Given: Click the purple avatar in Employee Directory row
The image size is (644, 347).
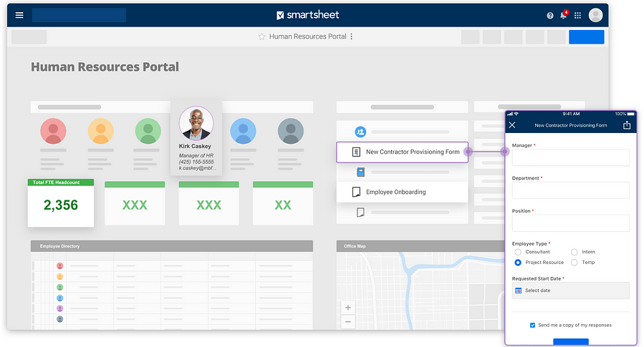Looking at the screenshot, I should pos(60,308).
